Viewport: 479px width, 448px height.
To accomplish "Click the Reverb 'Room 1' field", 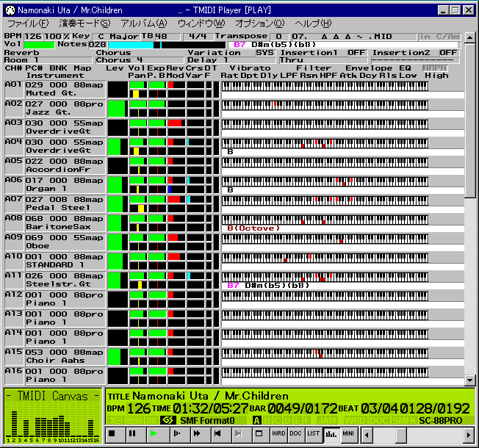I will [x=48, y=60].
